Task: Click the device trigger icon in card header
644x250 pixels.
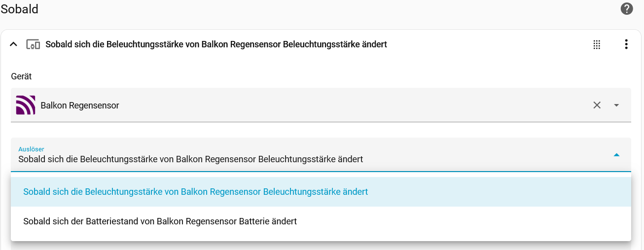Action: [33, 44]
